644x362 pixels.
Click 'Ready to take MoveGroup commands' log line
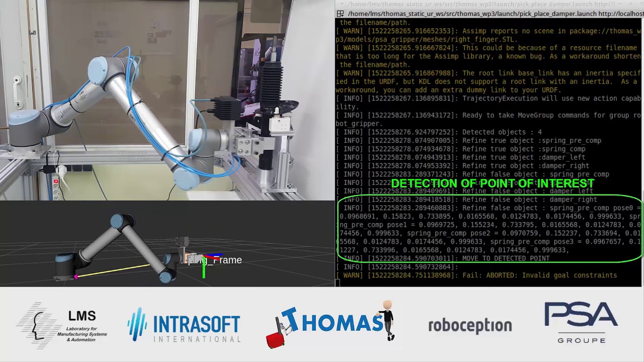point(489,120)
